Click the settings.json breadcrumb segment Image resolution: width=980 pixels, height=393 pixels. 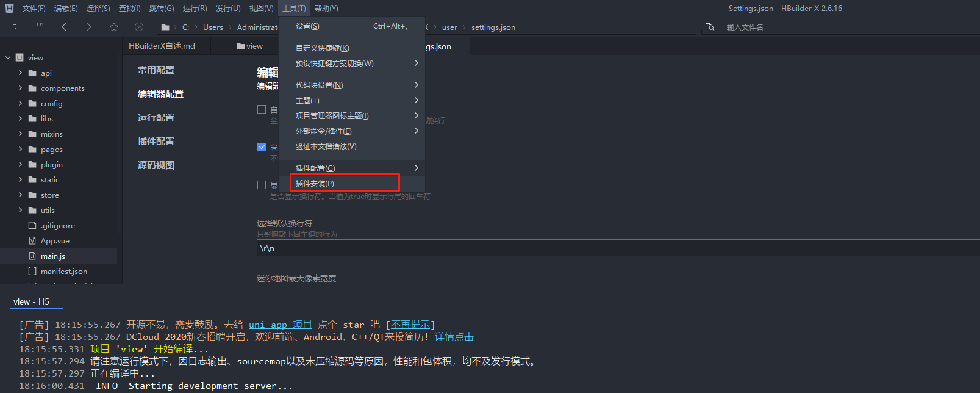[493, 27]
